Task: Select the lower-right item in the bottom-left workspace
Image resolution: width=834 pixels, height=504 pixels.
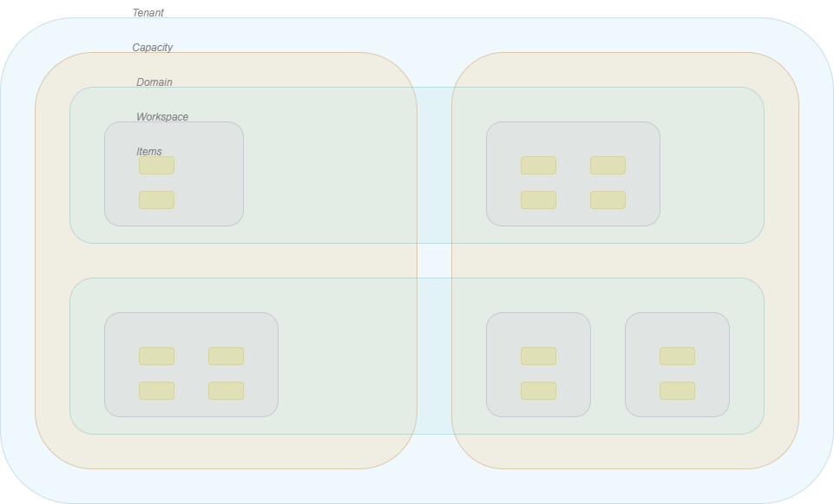Action: (x=227, y=390)
